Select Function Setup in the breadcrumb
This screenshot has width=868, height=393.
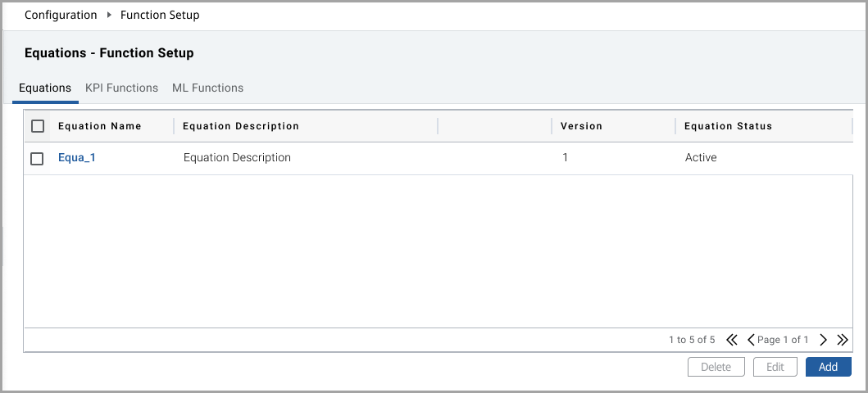[x=160, y=15]
